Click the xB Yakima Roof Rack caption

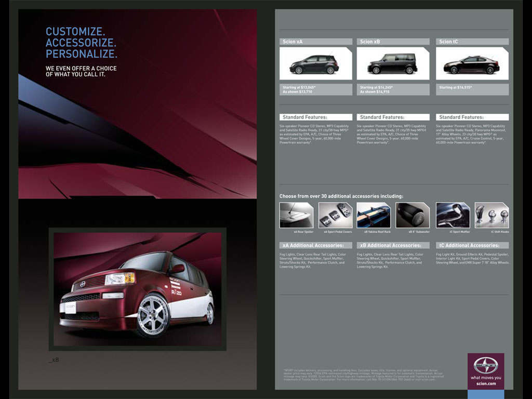pos(377,232)
